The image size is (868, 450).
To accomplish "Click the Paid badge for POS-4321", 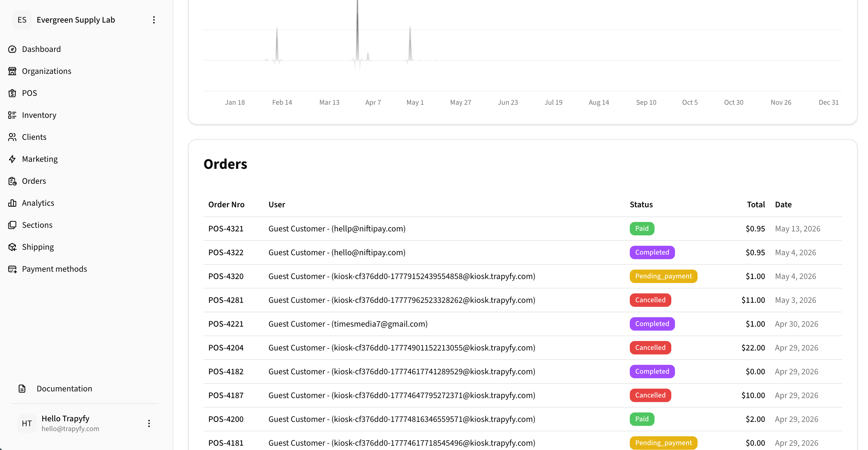I will [642, 229].
